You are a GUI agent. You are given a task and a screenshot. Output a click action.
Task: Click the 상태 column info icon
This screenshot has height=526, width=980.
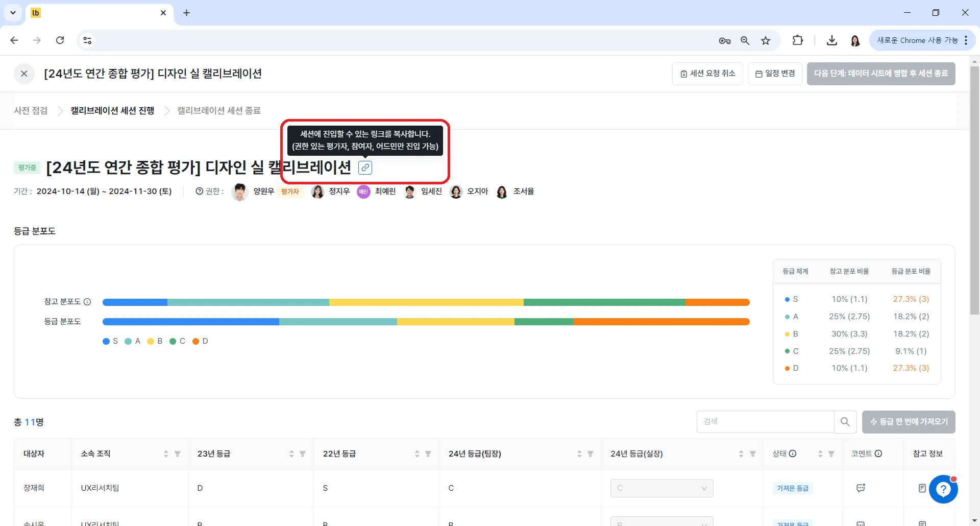click(793, 453)
